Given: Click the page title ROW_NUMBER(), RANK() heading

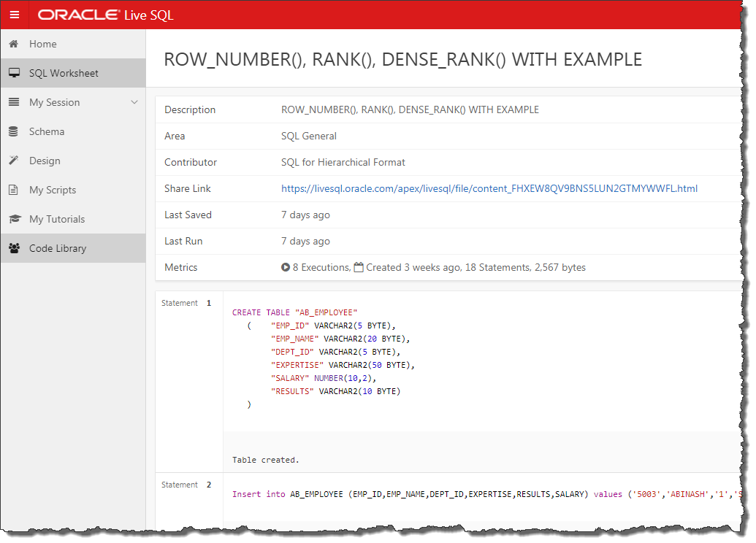Looking at the screenshot, I should point(402,60).
